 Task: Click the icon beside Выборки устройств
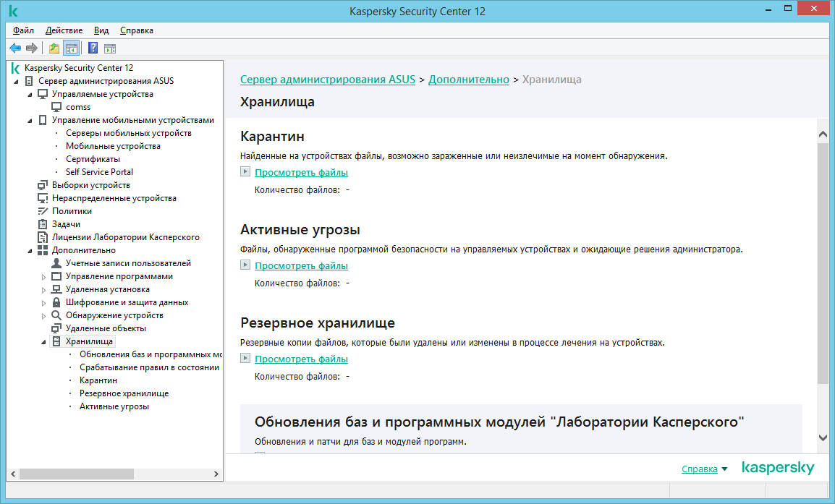coord(43,185)
